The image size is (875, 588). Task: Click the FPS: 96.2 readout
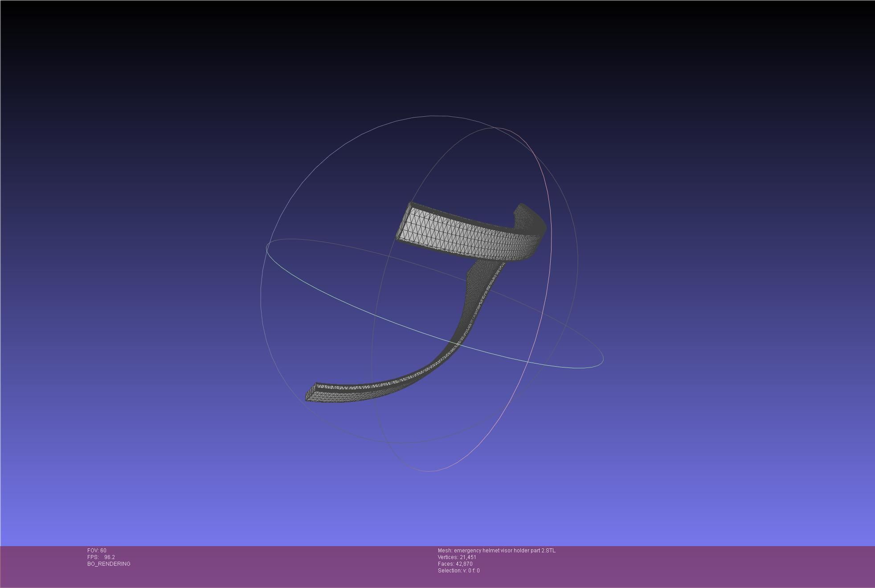(x=101, y=557)
